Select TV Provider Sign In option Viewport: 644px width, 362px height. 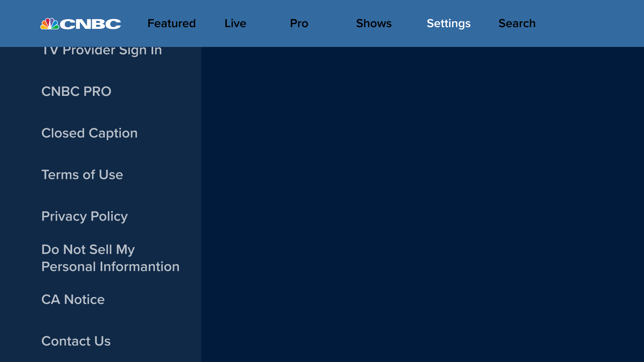(102, 51)
